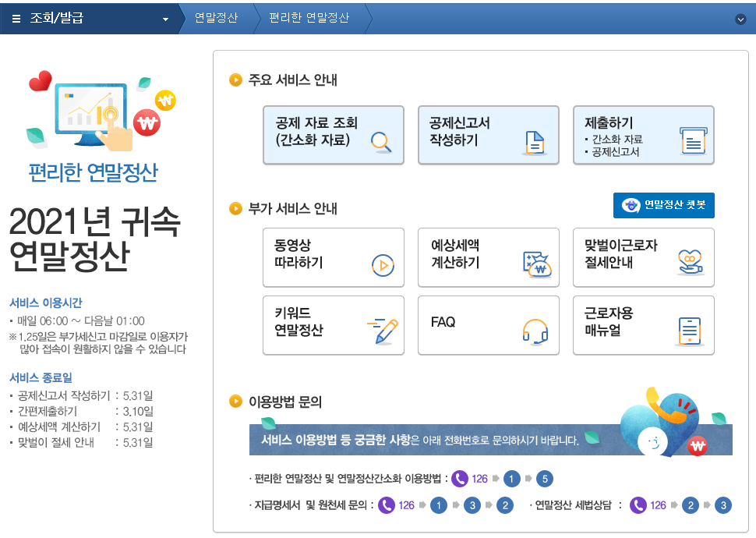Click the manual tablet icon in 근로자용 매뉴얼
Screen dimensions: 756x538
tap(690, 331)
